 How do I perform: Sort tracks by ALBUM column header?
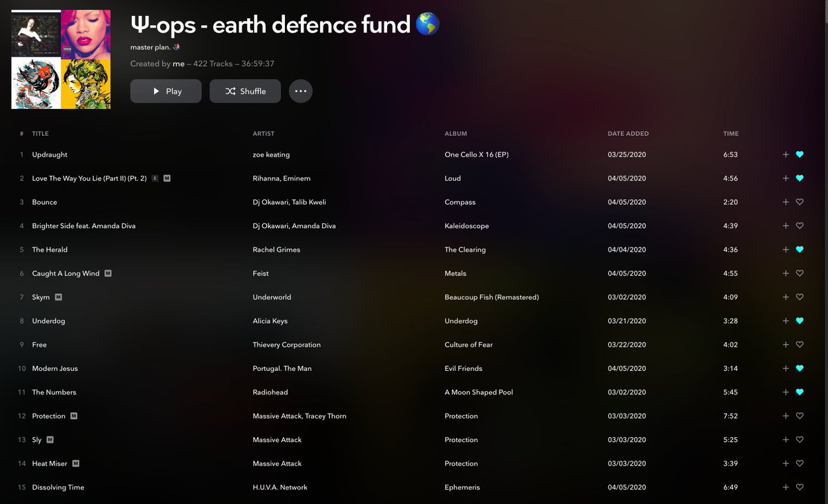coord(456,134)
